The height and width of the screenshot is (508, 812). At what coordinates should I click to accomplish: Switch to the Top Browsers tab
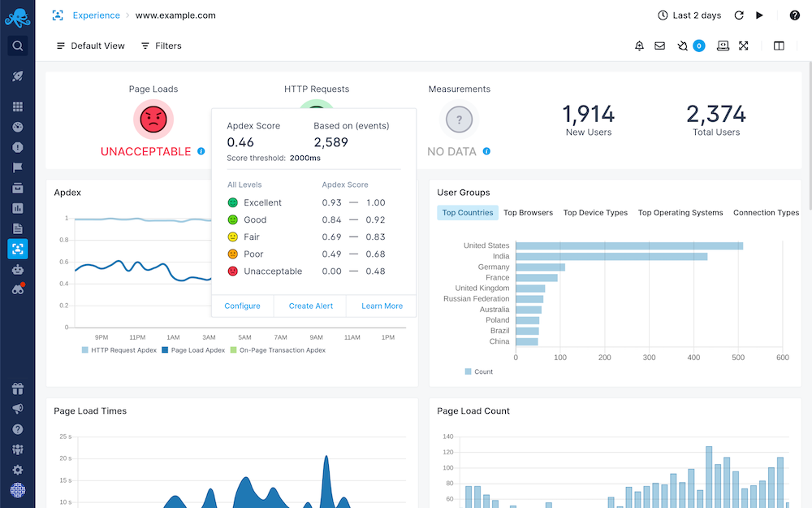[528, 213]
